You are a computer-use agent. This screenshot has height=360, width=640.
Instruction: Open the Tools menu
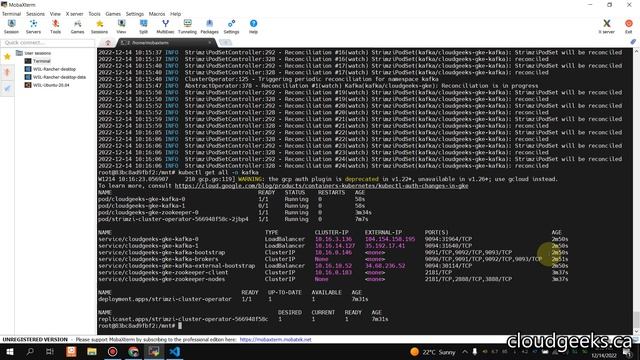[x=94, y=14]
